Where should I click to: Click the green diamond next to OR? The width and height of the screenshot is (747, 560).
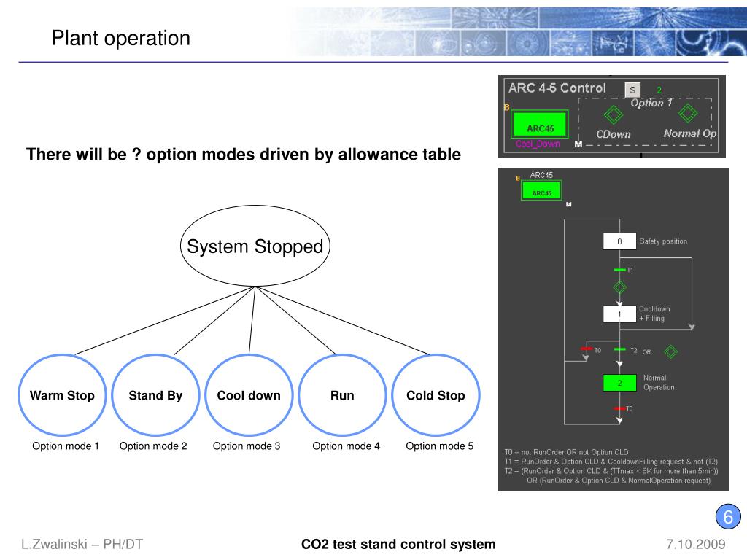click(671, 352)
